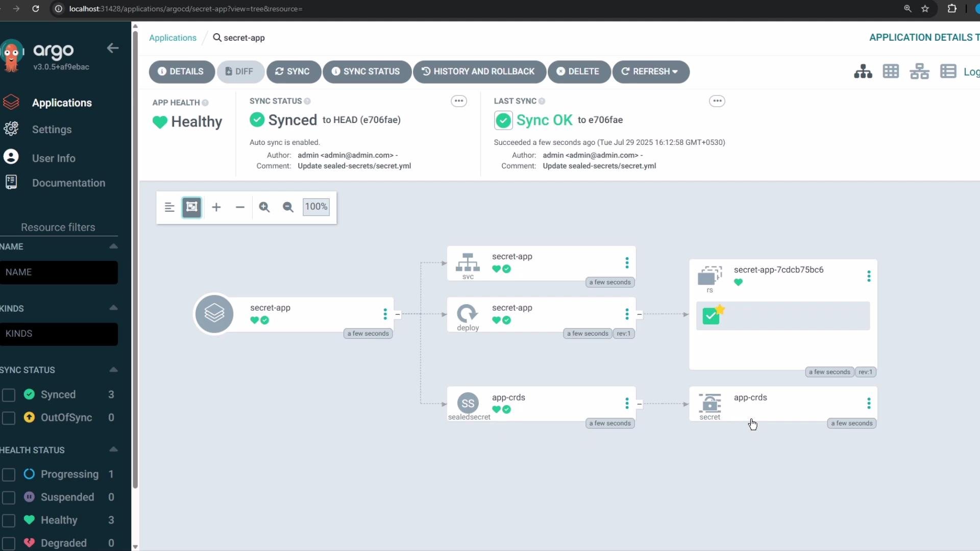Open Applications in the sidebar

point(62,103)
